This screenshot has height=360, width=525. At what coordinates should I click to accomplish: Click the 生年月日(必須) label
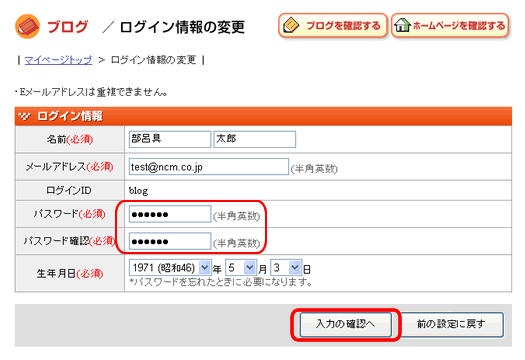70,274
